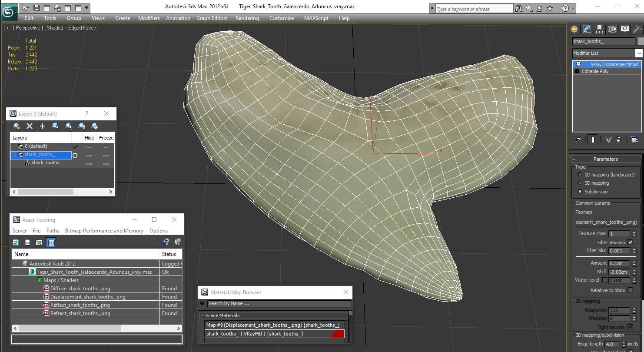Toggle VRayDisplacementMod lightbulb on/off
644x352 pixels.
point(578,64)
